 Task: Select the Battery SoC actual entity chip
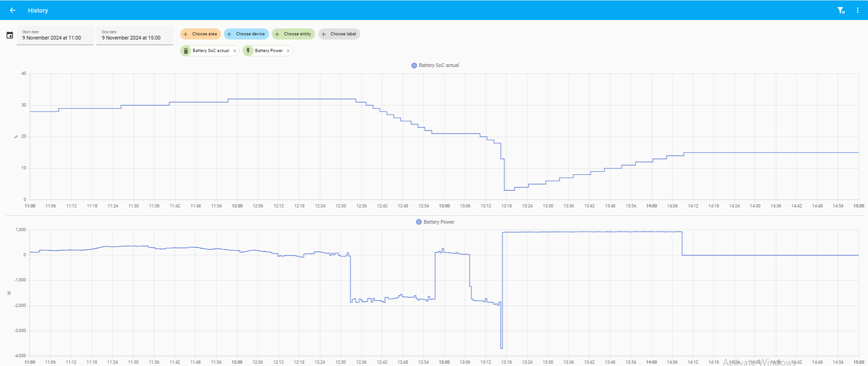tap(209, 51)
